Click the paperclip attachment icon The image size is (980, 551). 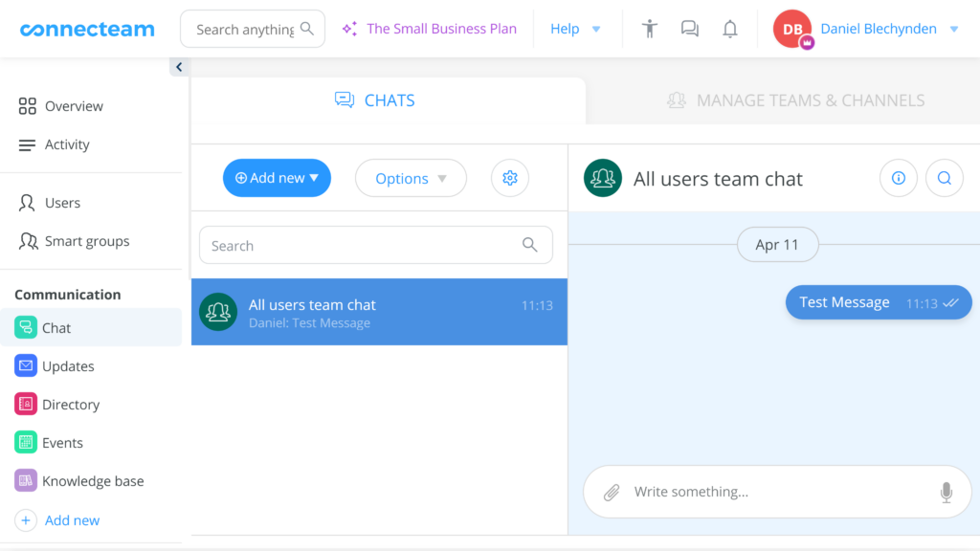612,493
